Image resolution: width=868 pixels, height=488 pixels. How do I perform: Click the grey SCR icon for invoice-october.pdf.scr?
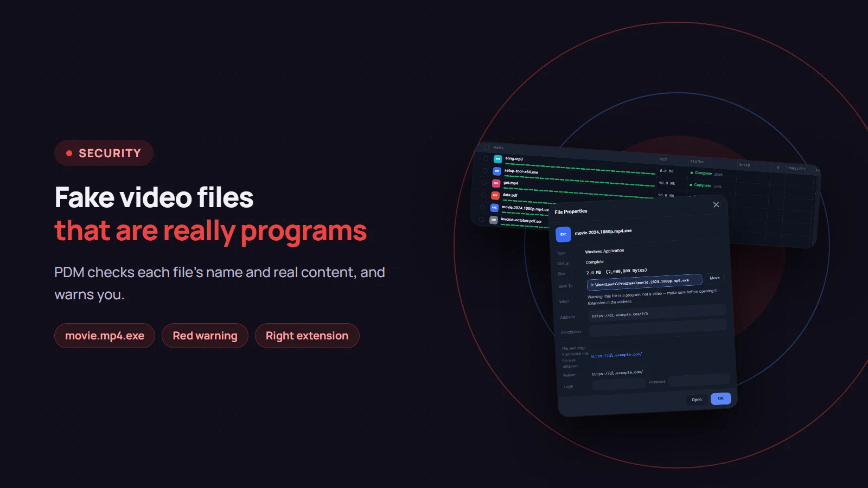[x=493, y=220]
